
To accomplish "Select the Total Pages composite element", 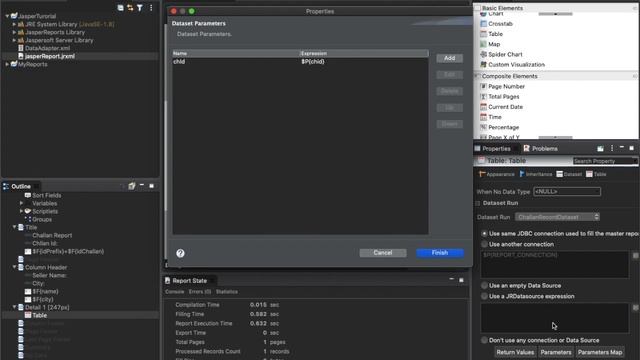I will coord(504,97).
